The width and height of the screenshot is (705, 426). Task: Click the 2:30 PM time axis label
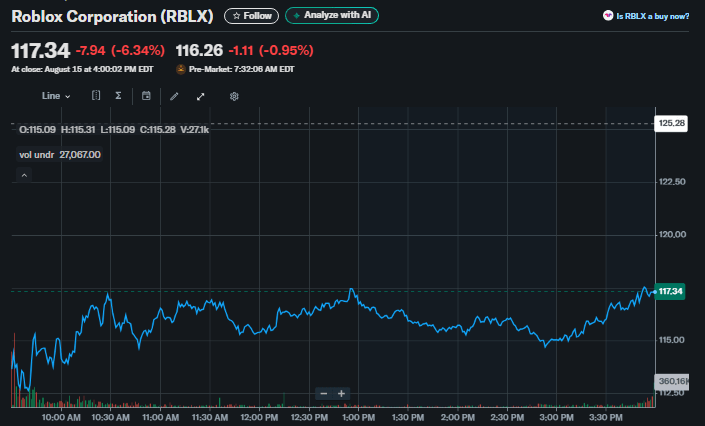pyautogui.click(x=507, y=417)
